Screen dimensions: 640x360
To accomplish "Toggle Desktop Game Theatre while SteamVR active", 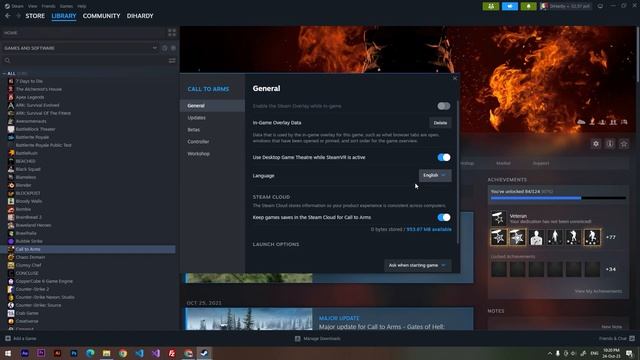I will [444, 157].
